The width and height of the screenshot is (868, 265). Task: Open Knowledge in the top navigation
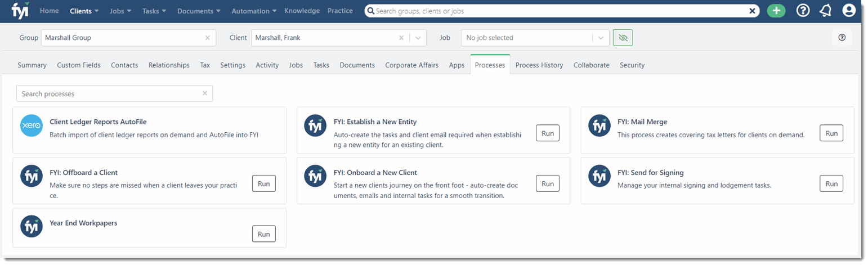302,11
